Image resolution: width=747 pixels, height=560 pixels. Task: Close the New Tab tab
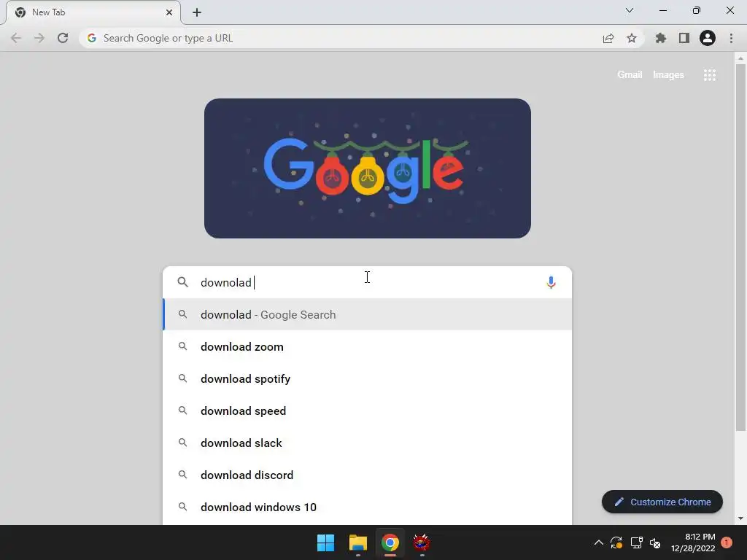tap(169, 12)
